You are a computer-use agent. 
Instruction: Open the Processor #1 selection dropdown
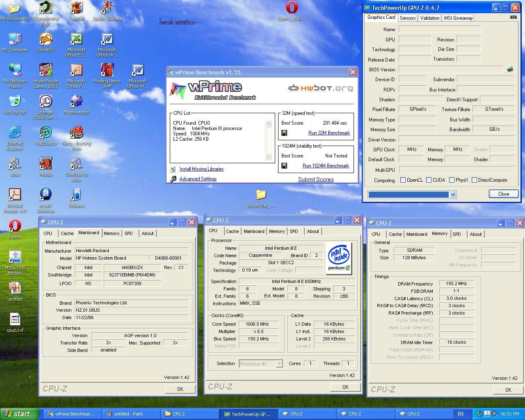point(279,364)
